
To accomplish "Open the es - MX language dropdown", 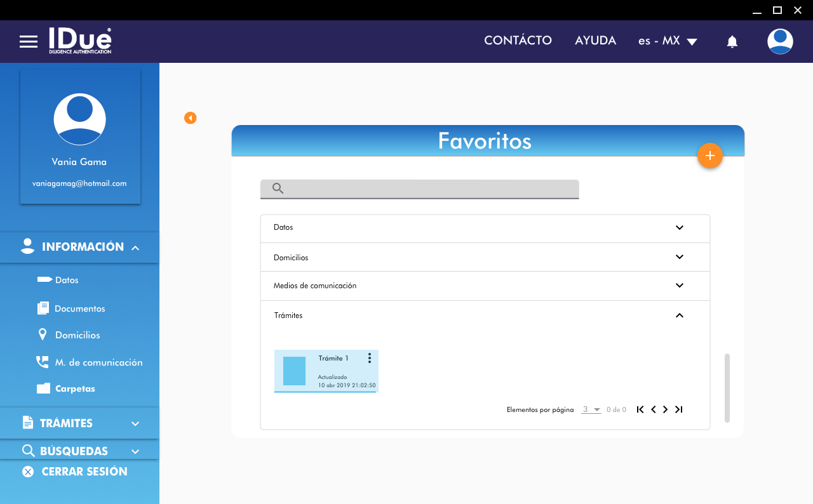I will pos(668,41).
